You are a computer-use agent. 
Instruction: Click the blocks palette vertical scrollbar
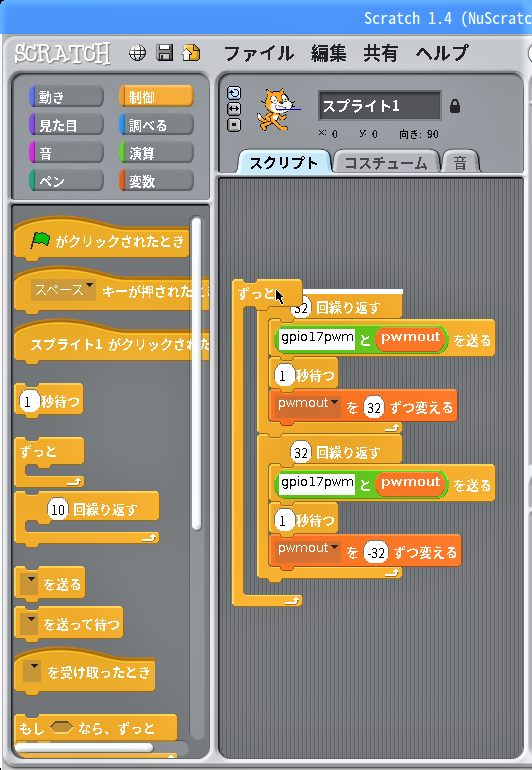[196, 373]
